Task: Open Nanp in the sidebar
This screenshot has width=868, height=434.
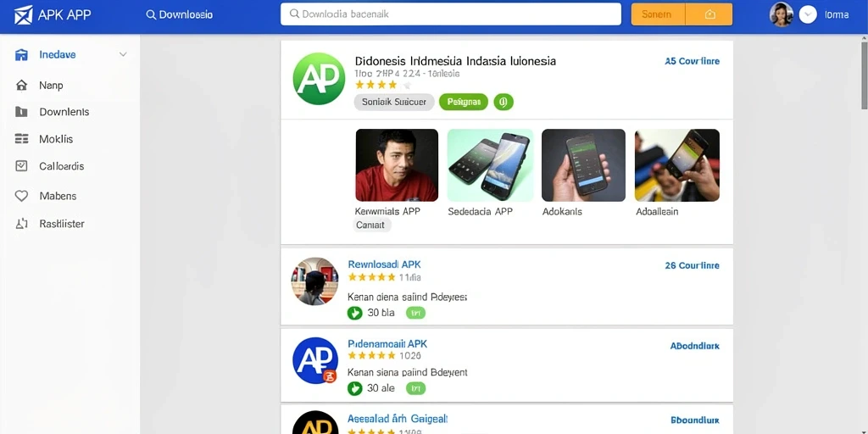Action: (x=51, y=86)
